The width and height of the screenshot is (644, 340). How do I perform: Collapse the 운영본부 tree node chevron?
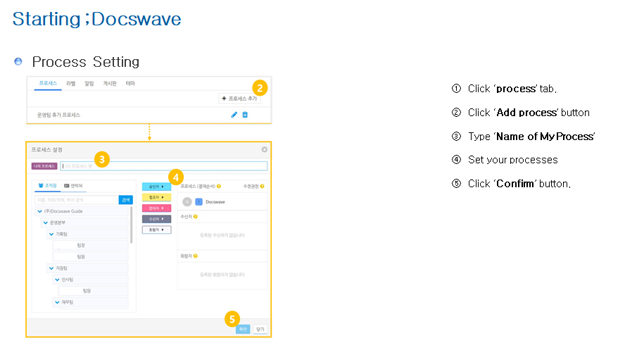point(46,222)
